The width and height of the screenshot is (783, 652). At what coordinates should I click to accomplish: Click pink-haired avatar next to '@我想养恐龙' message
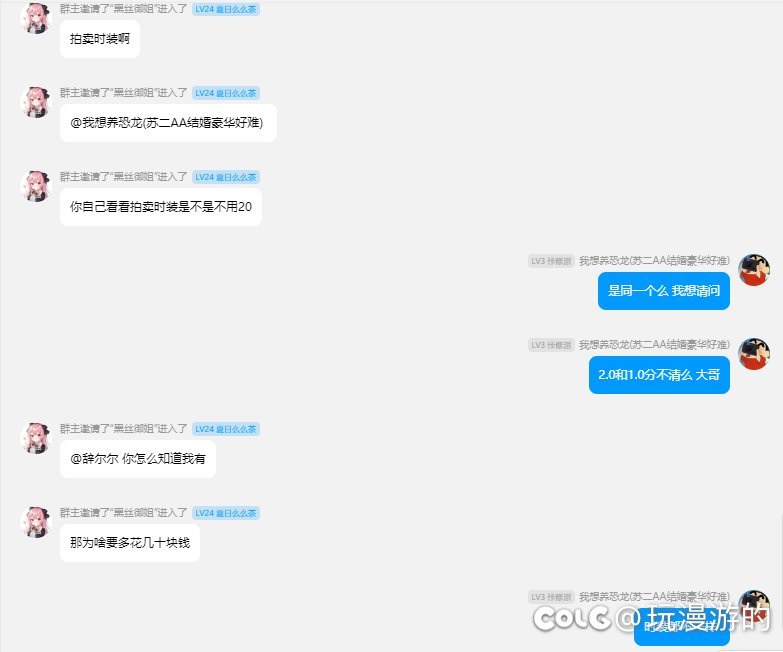36,102
